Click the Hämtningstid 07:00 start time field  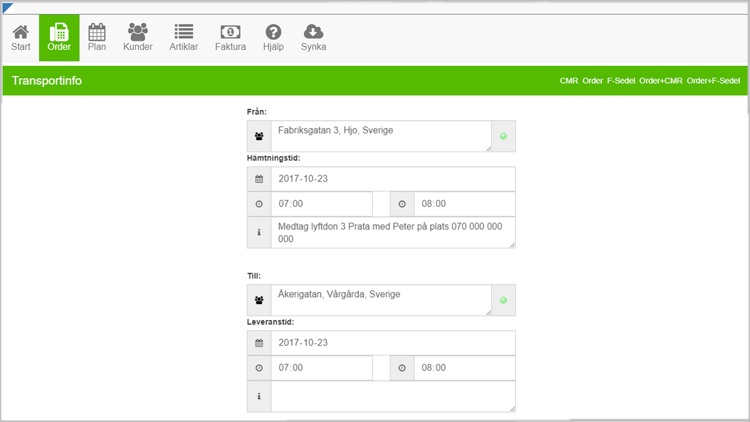point(321,204)
